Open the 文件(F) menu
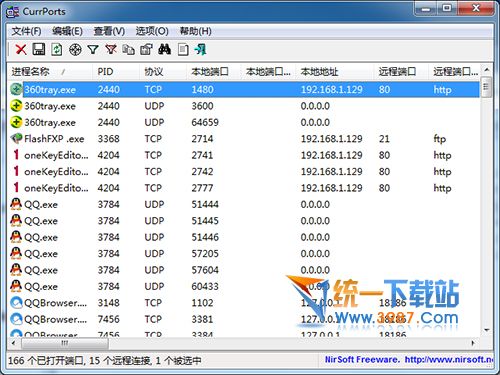The image size is (500, 375). pos(26,31)
